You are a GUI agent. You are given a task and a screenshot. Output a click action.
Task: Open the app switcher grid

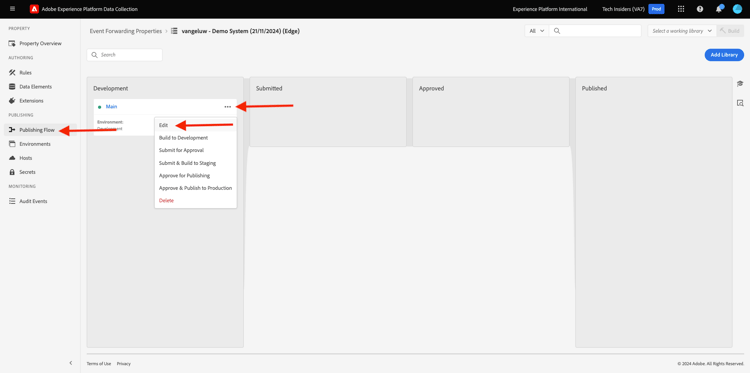681,9
